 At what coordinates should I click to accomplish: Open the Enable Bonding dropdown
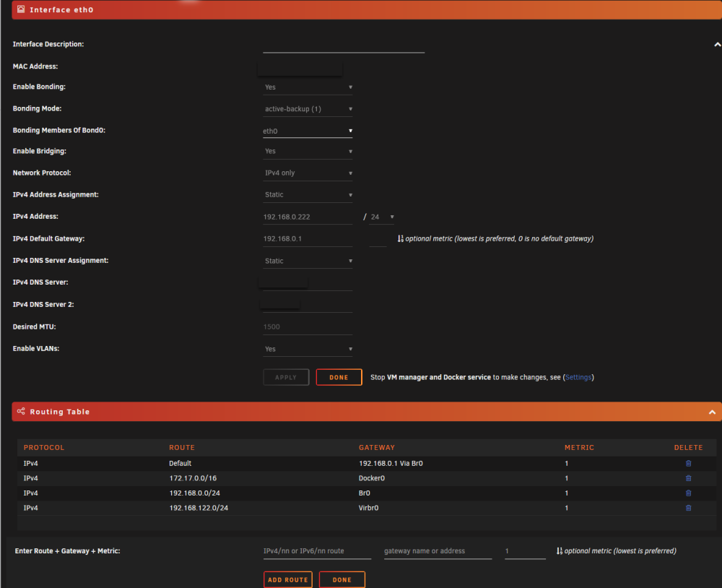308,87
